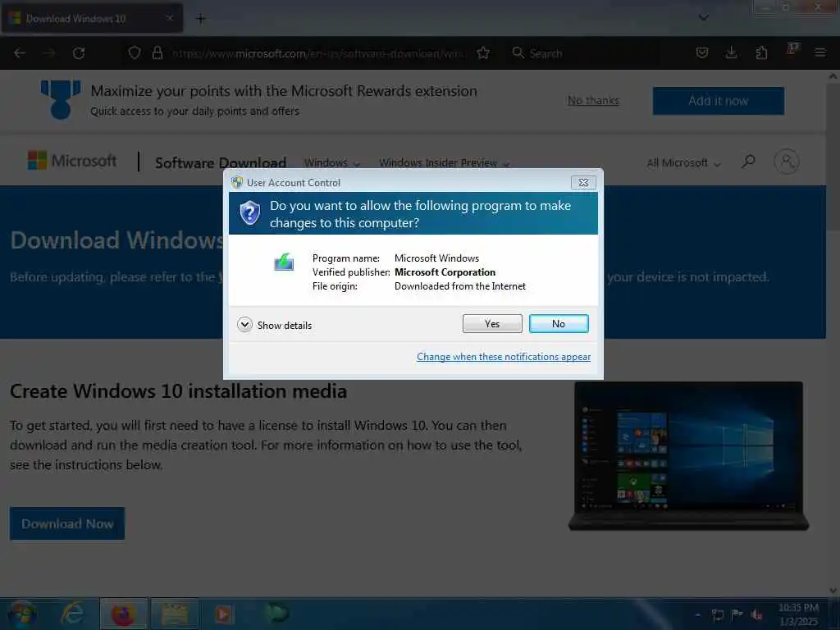Click the volume speaker tray icon
840x630 pixels.
[756, 614]
